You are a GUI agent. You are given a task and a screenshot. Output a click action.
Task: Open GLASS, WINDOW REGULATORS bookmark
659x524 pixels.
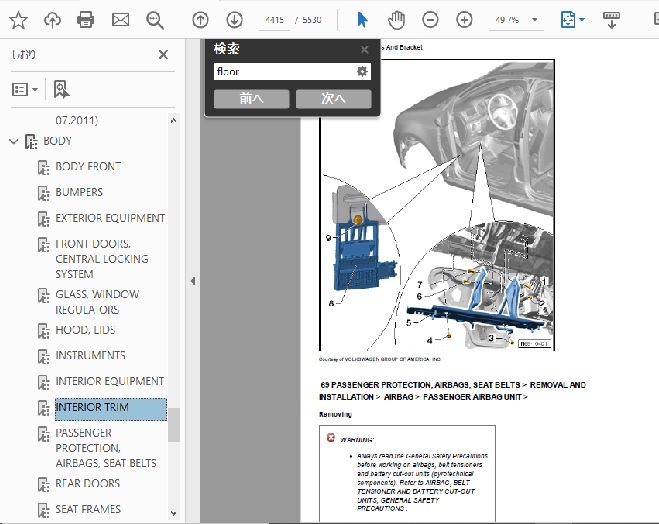click(97, 302)
